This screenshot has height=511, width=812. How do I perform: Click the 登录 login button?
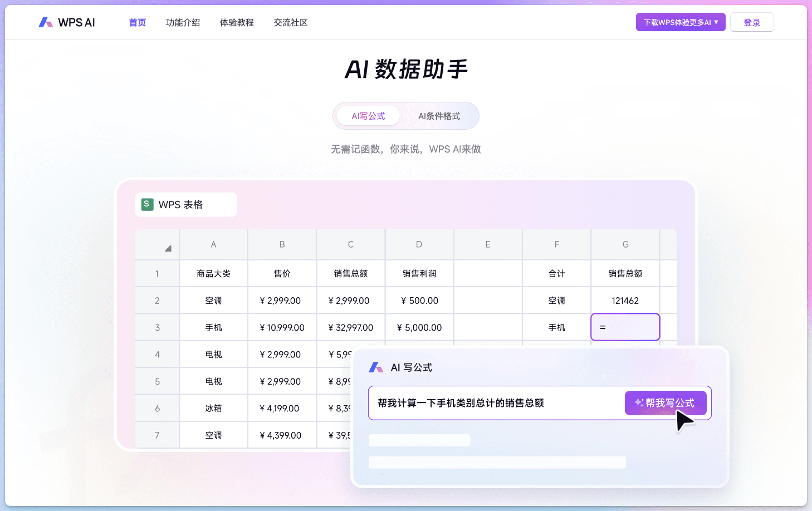pyautogui.click(x=752, y=22)
